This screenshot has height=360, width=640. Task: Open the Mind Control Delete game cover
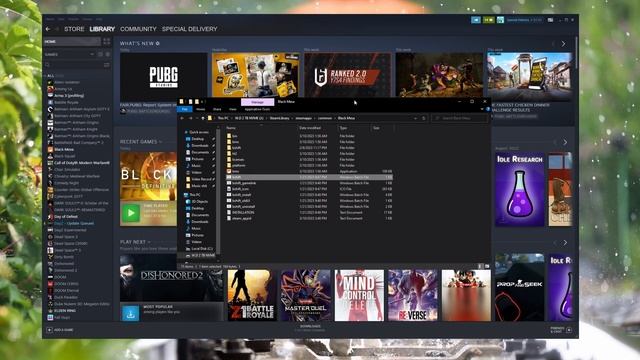pos(359,295)
